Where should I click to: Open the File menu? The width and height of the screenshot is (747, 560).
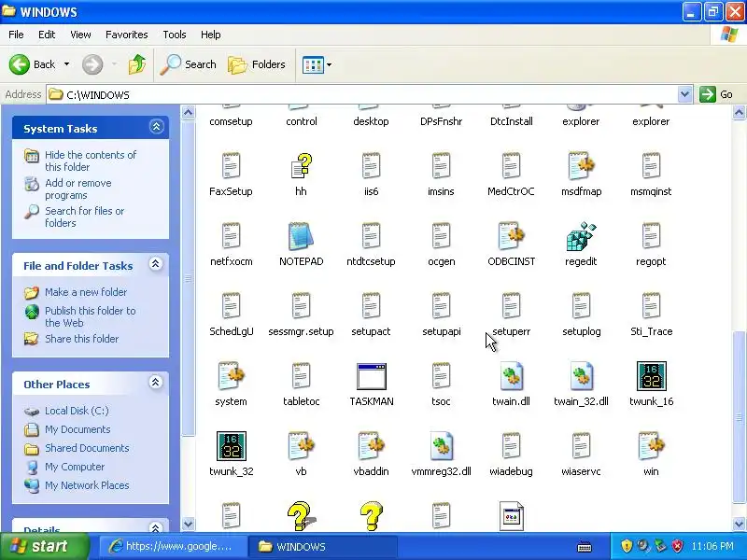16,35
